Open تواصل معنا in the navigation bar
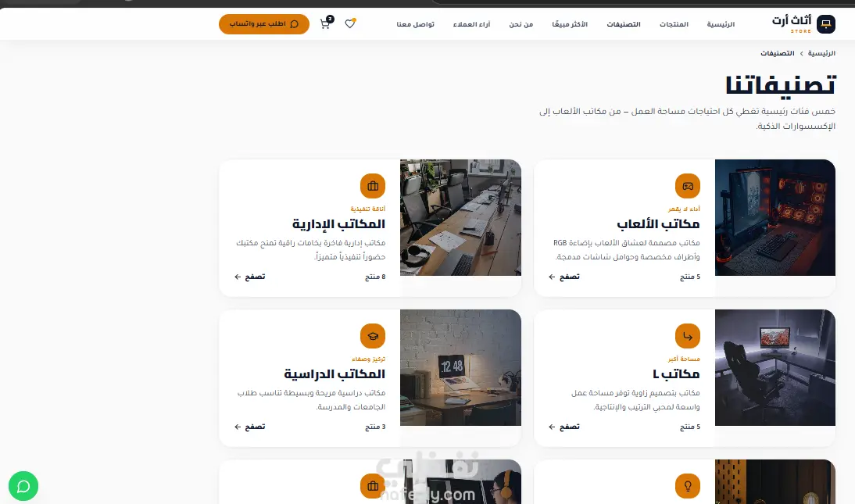 click(x=416, y=24)
